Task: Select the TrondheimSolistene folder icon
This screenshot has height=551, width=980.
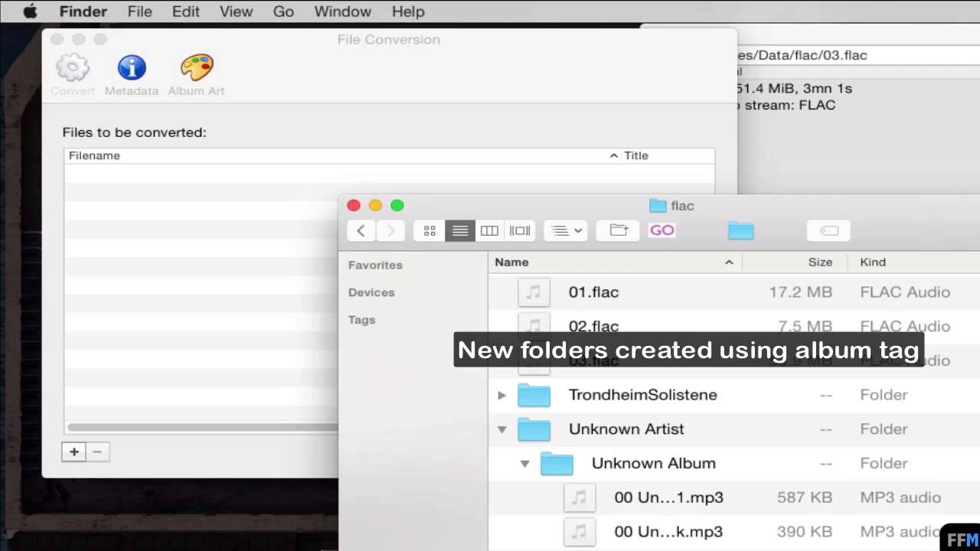Action: point(534,395)
